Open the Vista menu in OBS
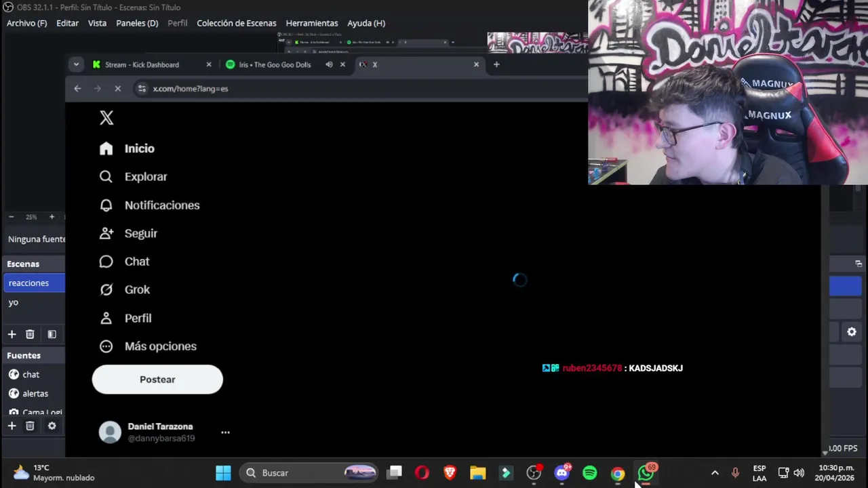Screen dimensions: 868x488 (x=97, y=23)
